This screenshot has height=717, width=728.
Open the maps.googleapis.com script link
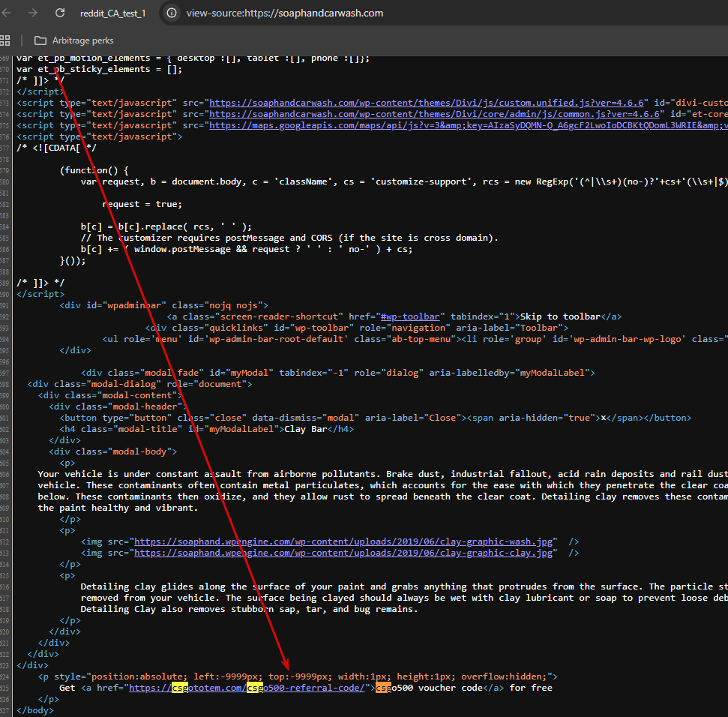(x=469, y=125)
